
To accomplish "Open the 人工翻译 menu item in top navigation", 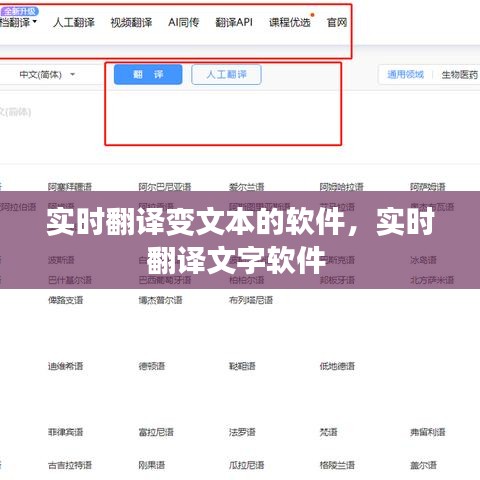I will coord(74,22).
